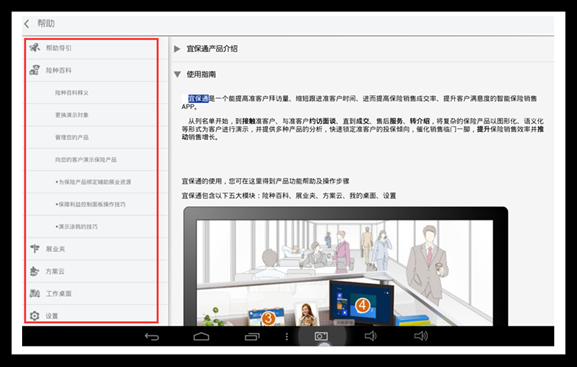Screen dimensions: 577x367
Task: Open 帮助导引 sidebar icon
Action: pyautogui.click(x=35, y=47)
